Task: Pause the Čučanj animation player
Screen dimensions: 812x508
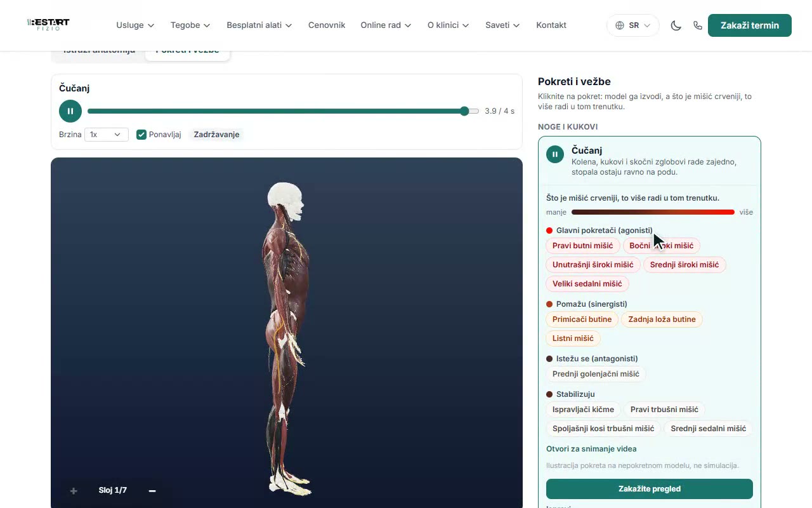Action: coord(70,111)
